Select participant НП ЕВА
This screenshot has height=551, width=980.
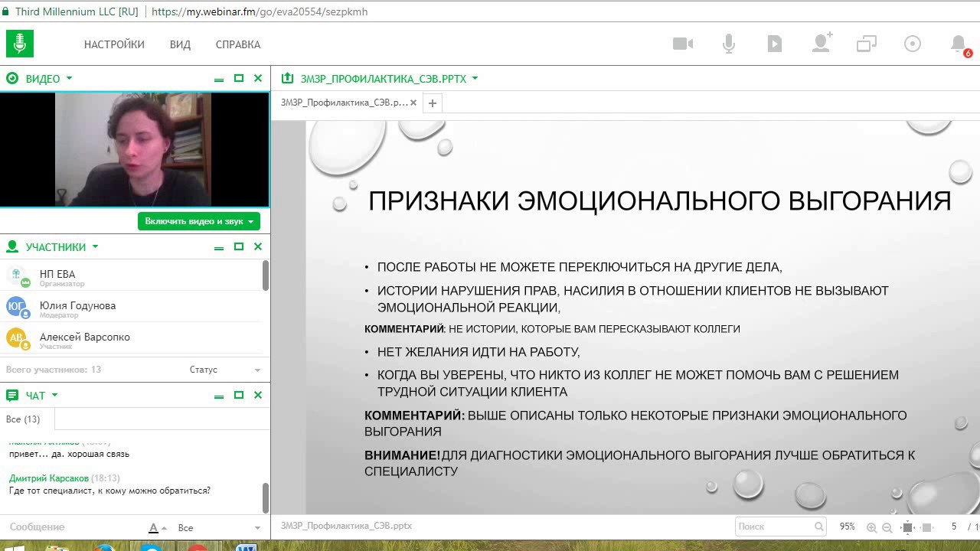[131, 277]
